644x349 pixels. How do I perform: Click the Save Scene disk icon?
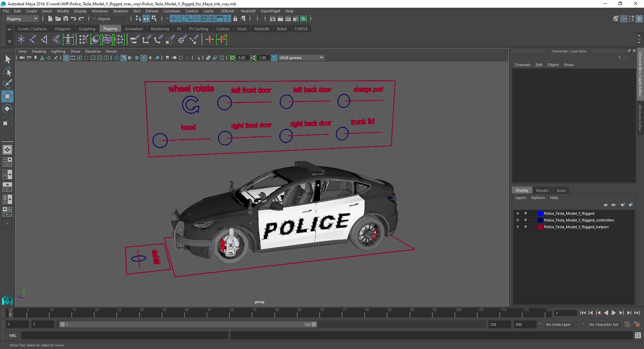click(x=66, y=19)
